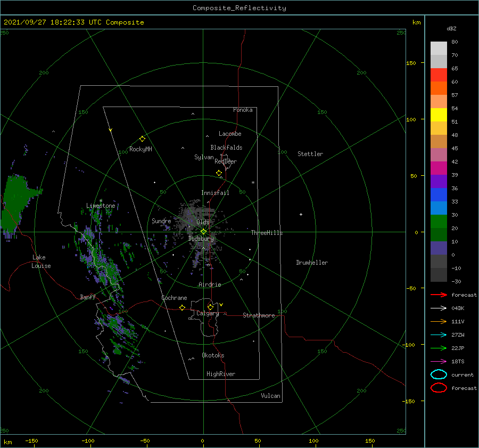
Task: Click the Sundre city label
Action: (161, 221)
